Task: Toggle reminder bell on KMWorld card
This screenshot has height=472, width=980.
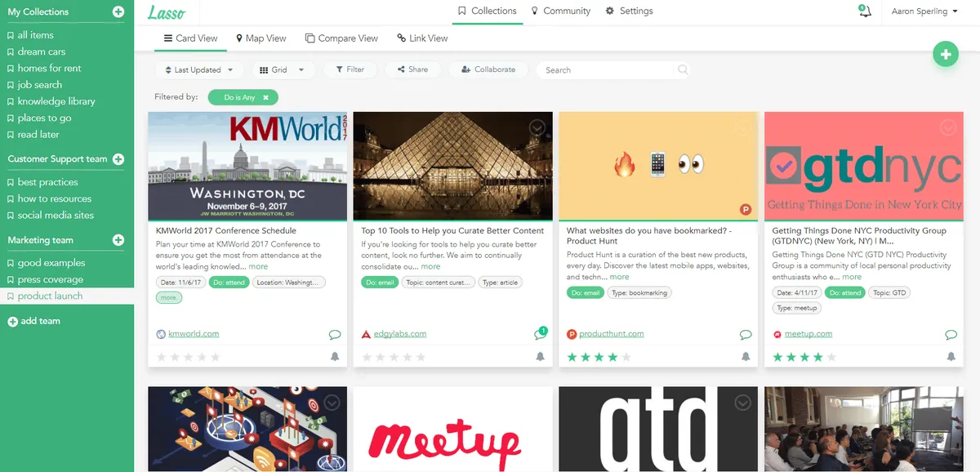Action: pyautogui.click(x=335, y=357)
